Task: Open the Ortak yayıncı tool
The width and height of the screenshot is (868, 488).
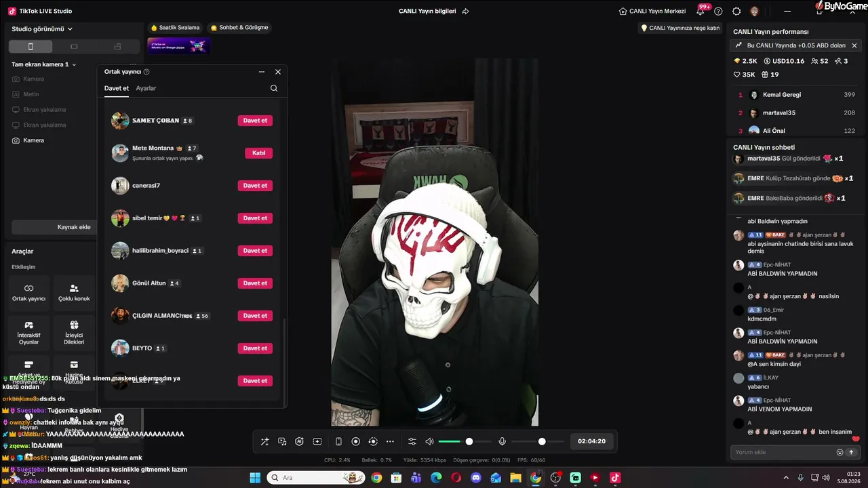Action: (28, 293)
